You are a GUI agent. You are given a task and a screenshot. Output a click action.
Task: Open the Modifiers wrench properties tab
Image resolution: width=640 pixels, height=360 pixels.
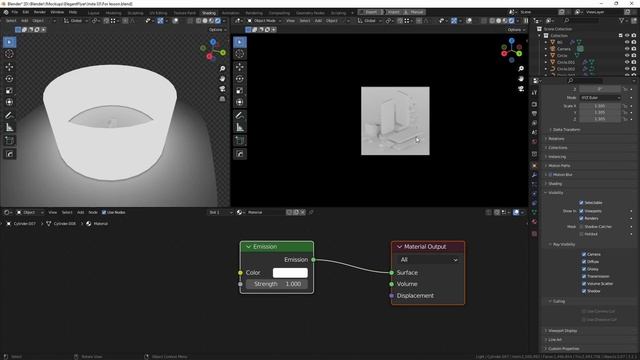(534, 175)
